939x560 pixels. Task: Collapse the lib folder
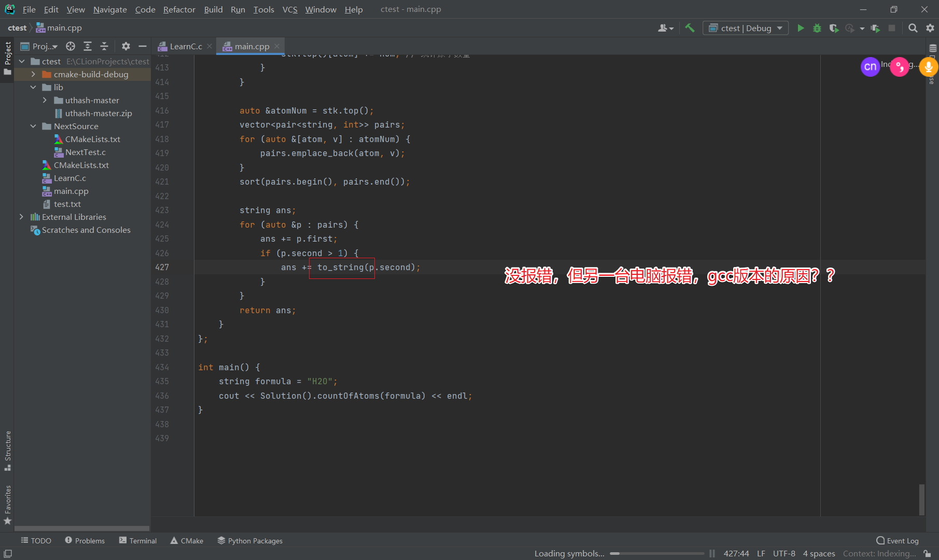[33, 87]
